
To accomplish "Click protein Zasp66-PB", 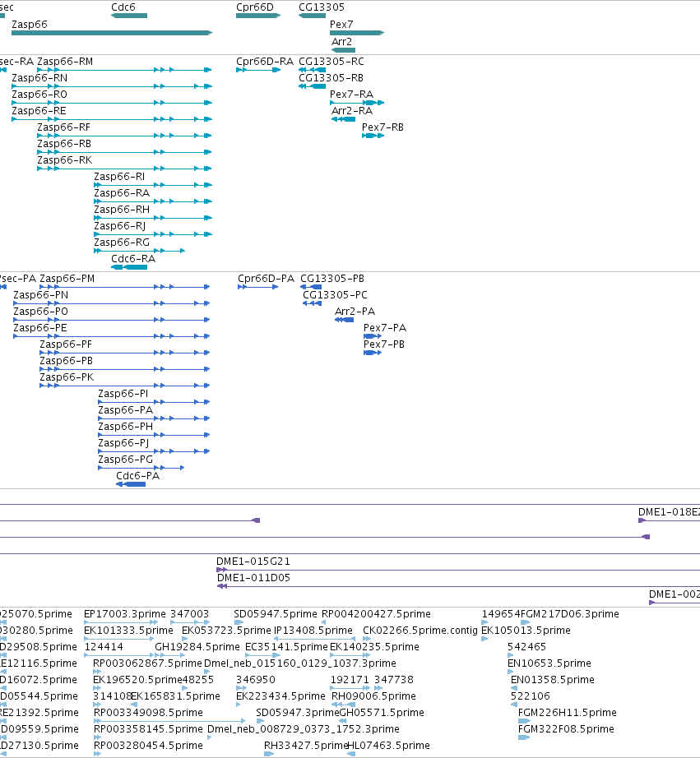I will tap(125, 369).
